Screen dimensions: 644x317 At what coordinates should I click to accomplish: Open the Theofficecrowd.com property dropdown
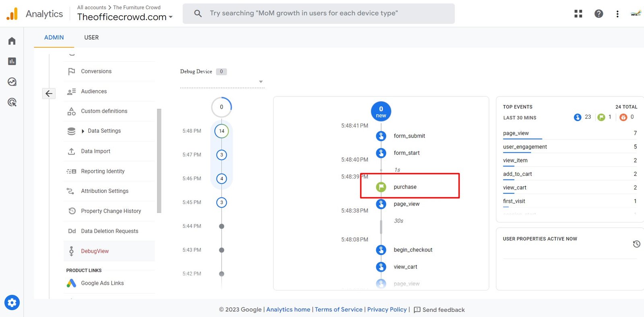pos(125,17)
